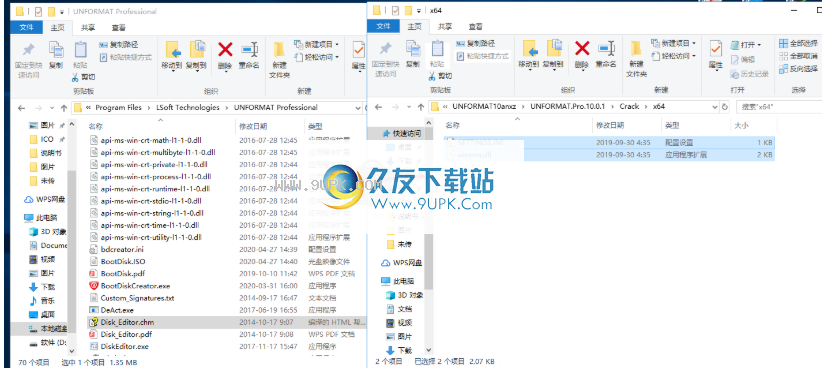Image resolution: width=822 pixels, height=375 pixels.
Task: Click Cut scissors in UNFORMAT Professional window
Action: (x=84, y=77)
